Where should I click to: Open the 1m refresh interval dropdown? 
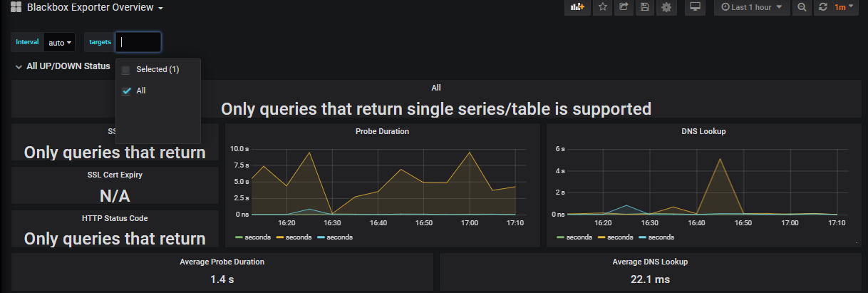coord(844,7)
